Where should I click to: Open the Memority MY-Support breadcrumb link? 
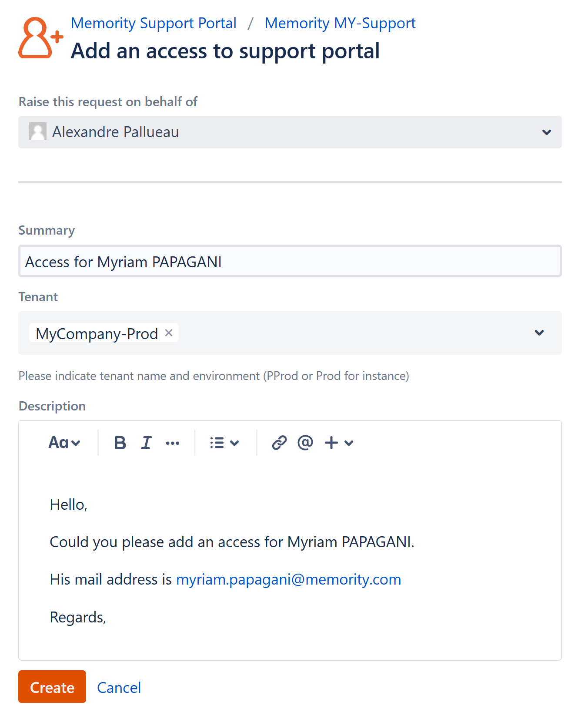point(340,23)
